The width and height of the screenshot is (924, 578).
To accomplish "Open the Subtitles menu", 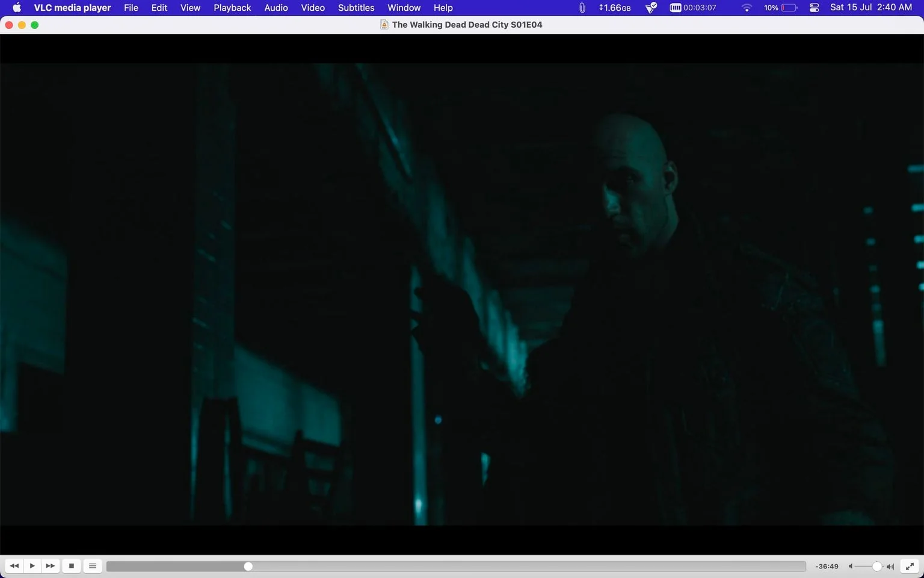I will tap(356, 8).
